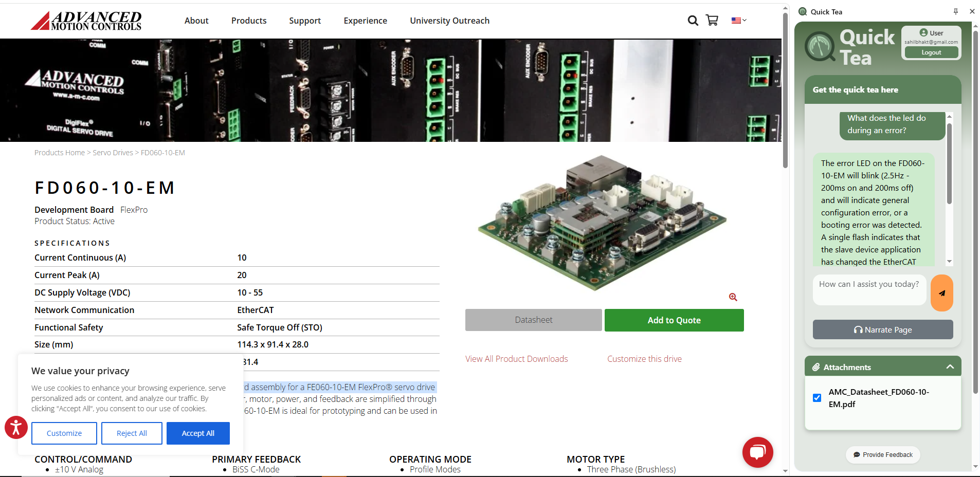Click the BiSS C-Mode link

tap(256, 469)
